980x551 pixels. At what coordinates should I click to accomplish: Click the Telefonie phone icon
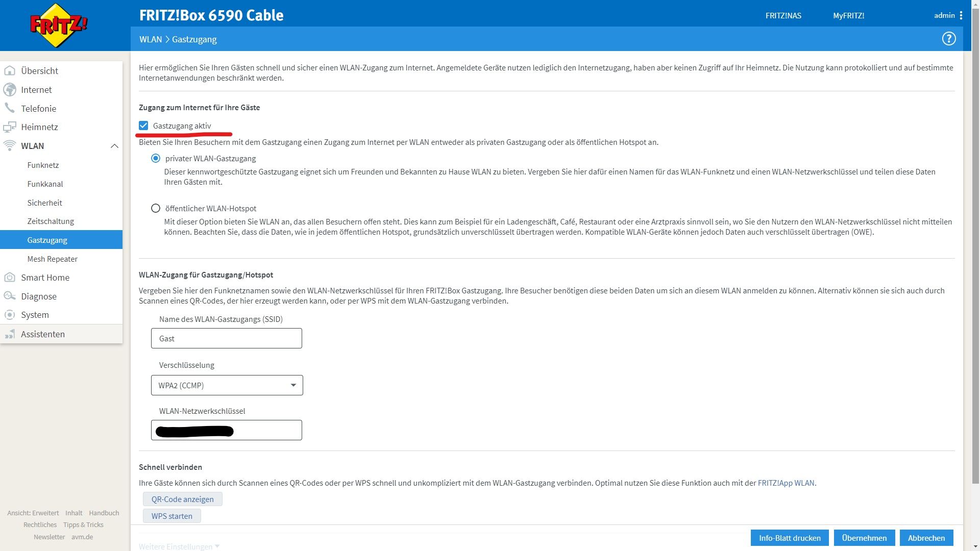pos(10,108)
